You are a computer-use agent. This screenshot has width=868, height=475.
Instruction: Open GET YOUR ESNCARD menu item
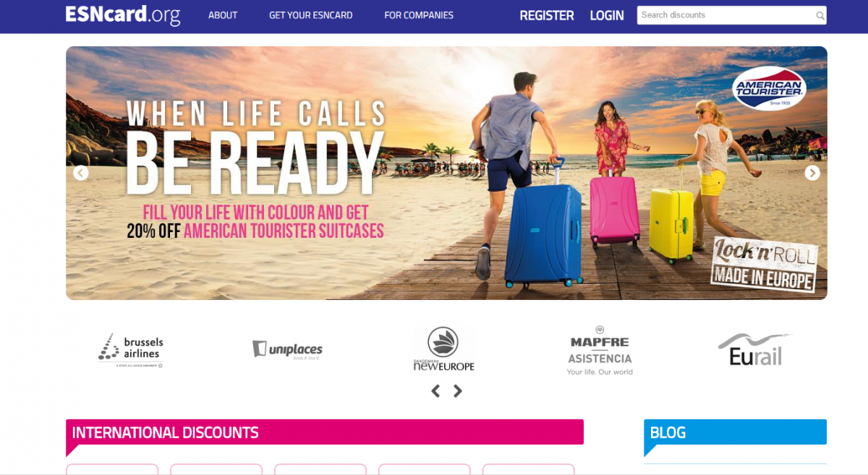click(311, 15)
